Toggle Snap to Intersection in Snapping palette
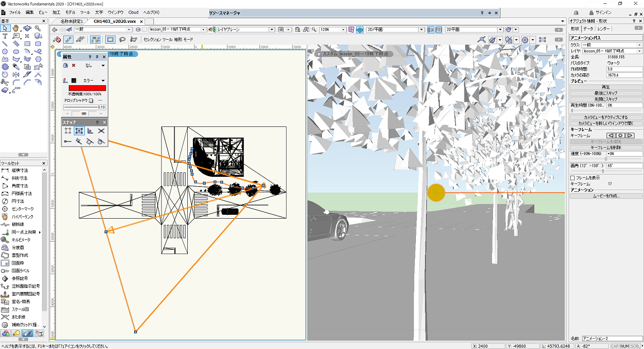 [101, 131]
